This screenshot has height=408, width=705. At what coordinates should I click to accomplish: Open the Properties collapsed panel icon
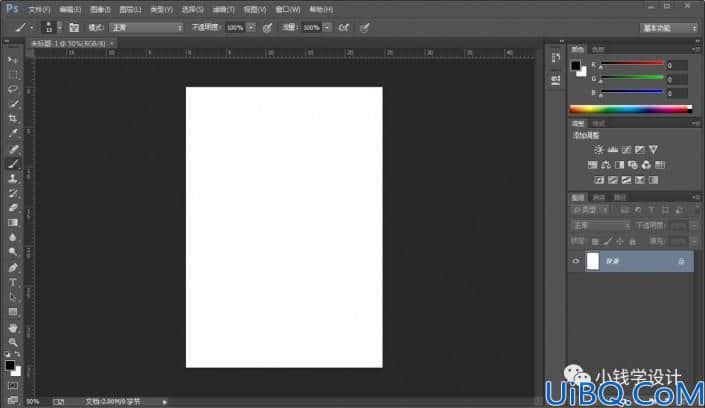[556, 80]
